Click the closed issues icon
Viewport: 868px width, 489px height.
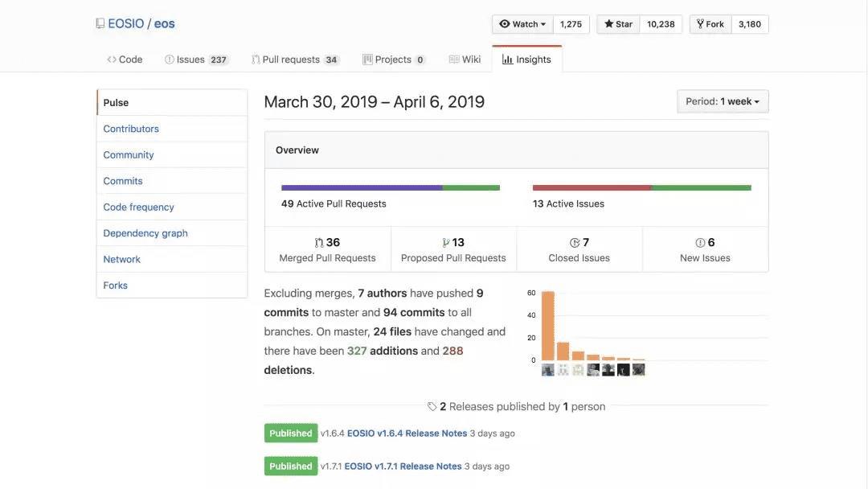pos(575,243)
